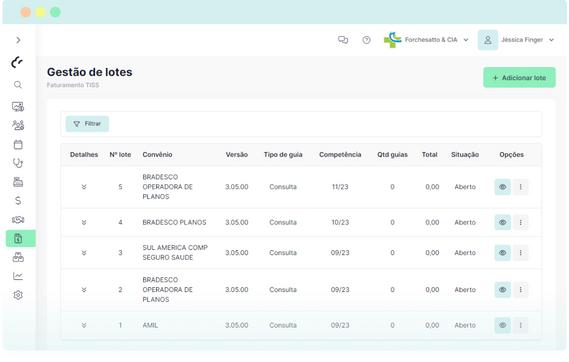The image size is (569, 362).
Task: Open the inventory boxes icon in the sidebar
Action: pyautogui.click(x=18, y=258)
